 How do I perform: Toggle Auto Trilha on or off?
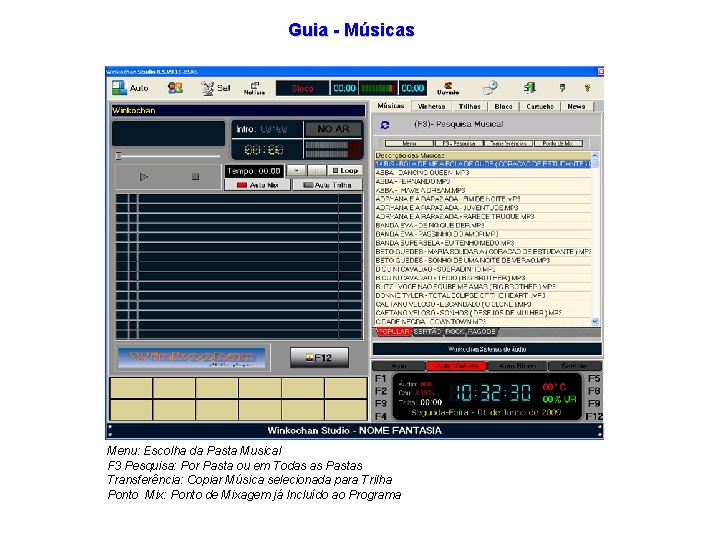[327, 185]
